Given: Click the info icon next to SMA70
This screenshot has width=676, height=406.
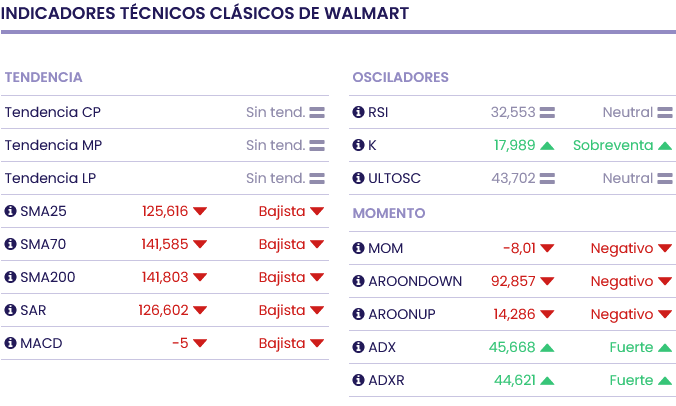Looking at the screenshot, I should coord(11,244).
